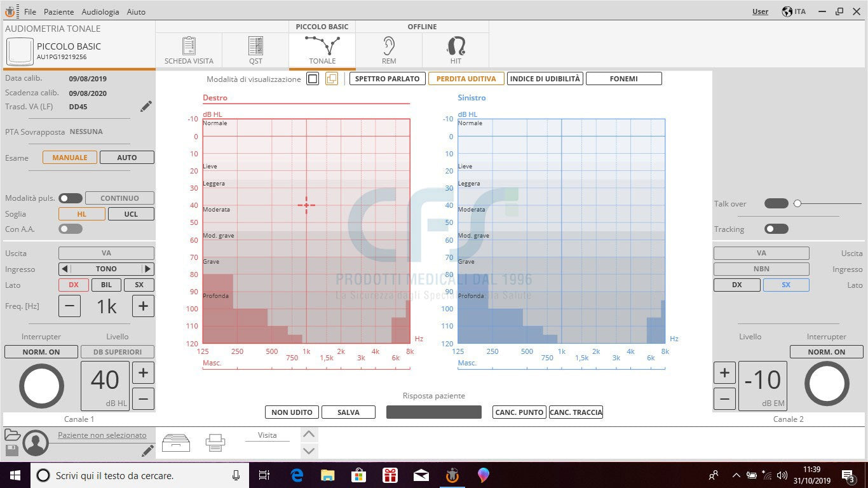The image size is (868, 488).
Task: Click the right arrow beside TONO input
Action: click(x=147, y=268)
